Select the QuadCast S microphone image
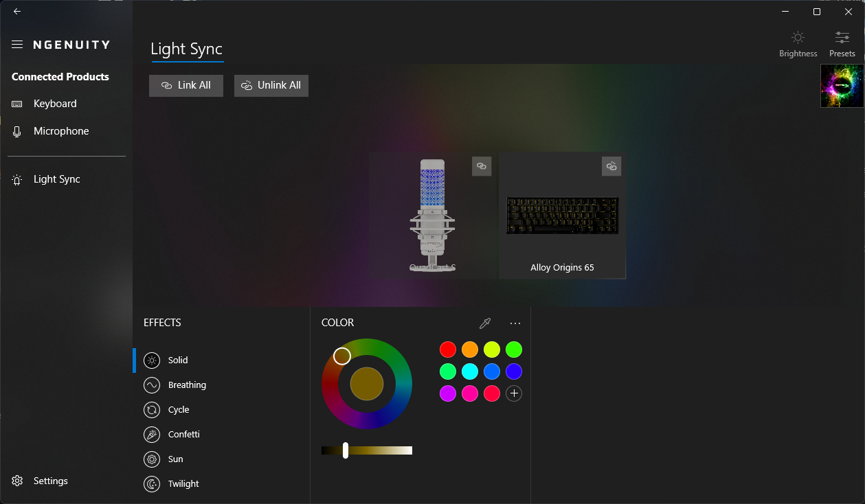The height and width of the screenshot is (504, 865). pyautogui.click(x=432, y=216)
